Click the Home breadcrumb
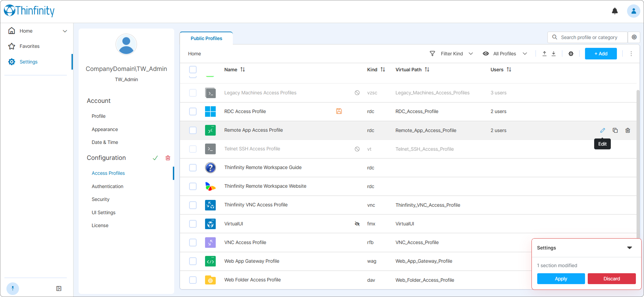Viewport: 644px width, 297px height. (195, 54)
